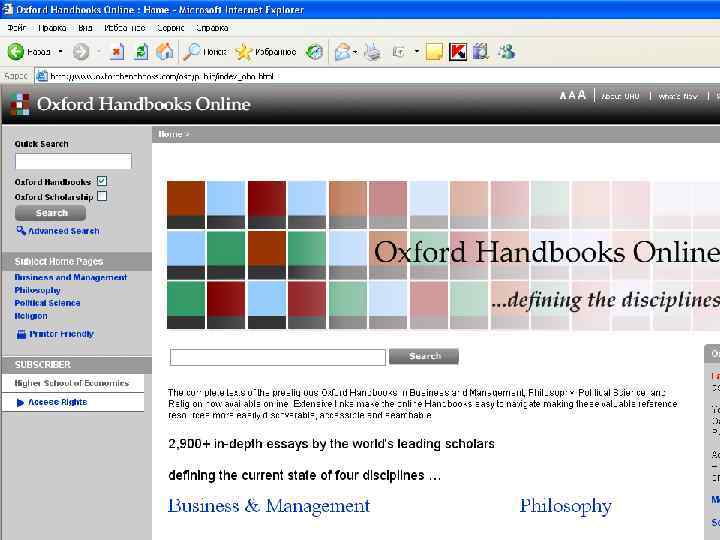This screenshot has height=540, width=720.
Task: Open the large Business & Management heading link
Action: pyautogui.click(x=269, y=506)
